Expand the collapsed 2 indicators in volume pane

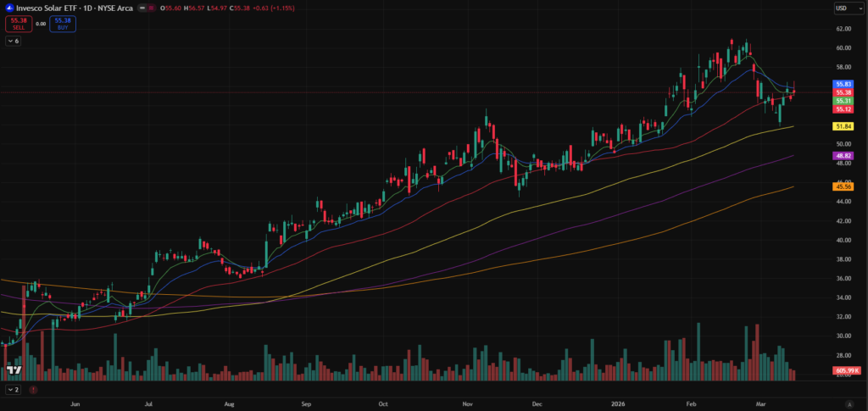point(13,390)
